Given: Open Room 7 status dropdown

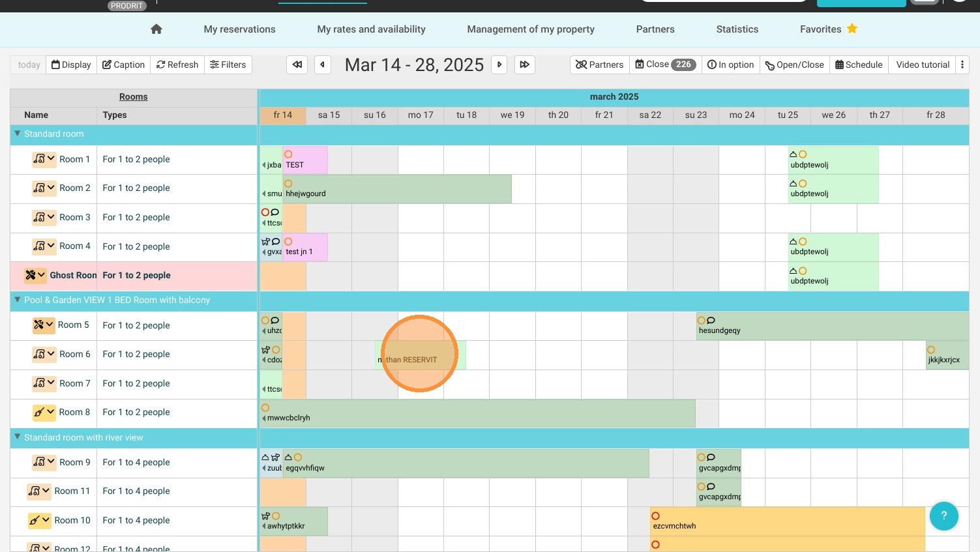Looking at the screenshot, I should click(x=44, y=383).
